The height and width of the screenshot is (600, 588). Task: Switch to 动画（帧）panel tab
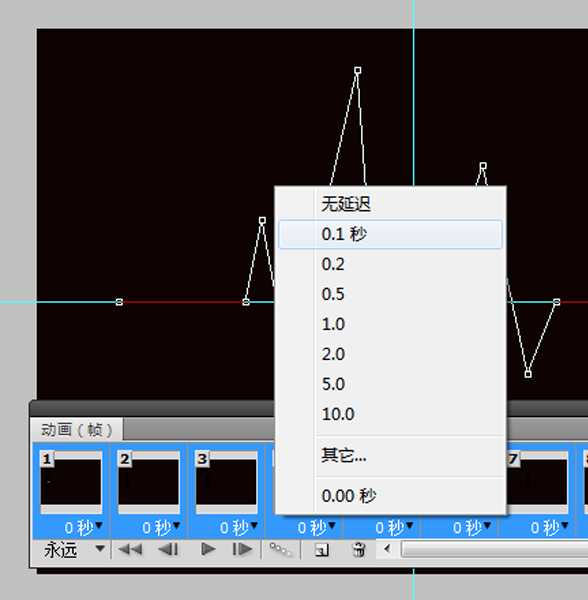point(77,430)
